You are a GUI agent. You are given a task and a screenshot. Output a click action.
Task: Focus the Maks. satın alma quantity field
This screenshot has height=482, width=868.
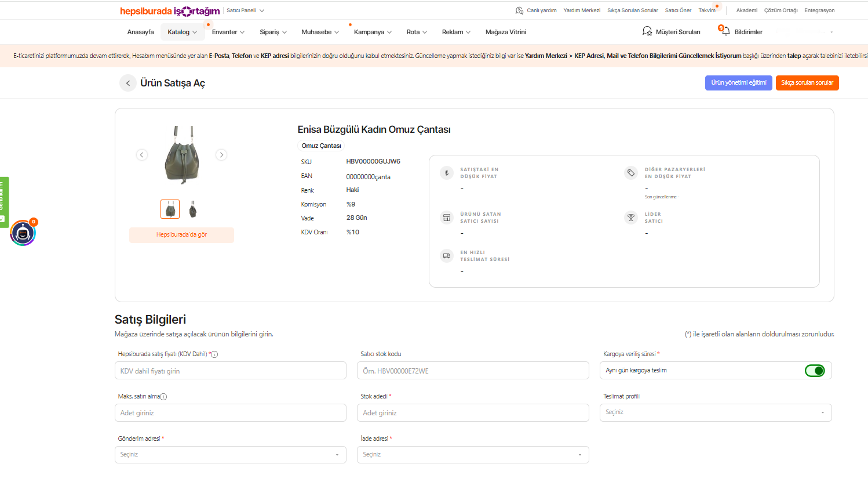click(231, 413)
